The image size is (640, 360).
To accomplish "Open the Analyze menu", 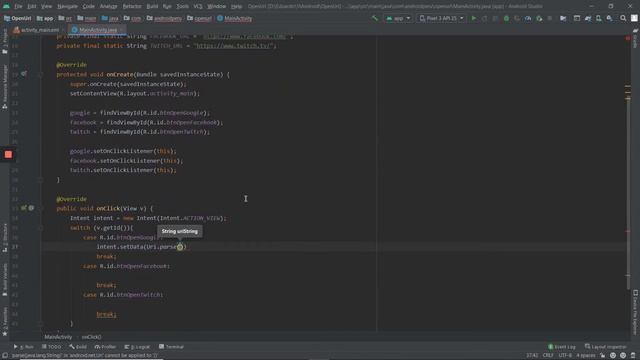I will (x=109, y=7).
